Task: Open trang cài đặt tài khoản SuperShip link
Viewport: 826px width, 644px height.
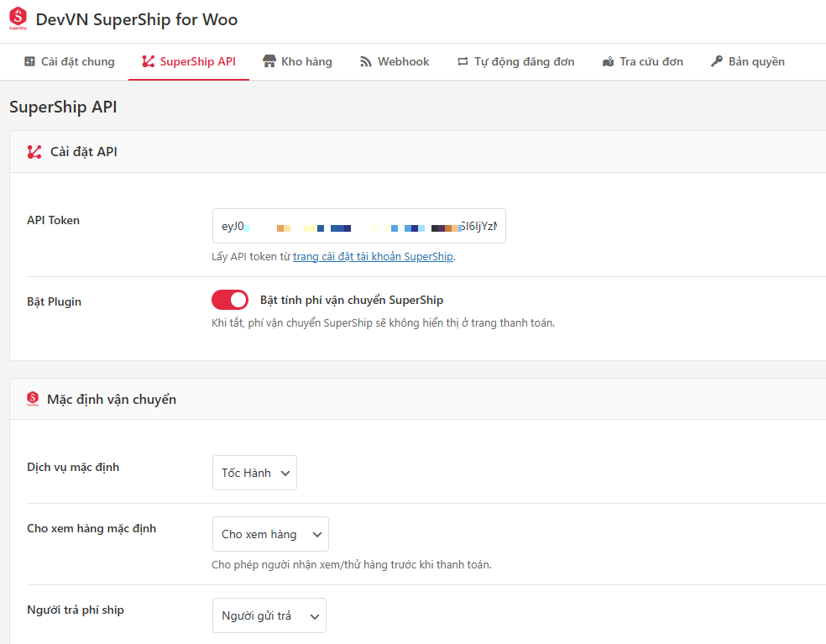Action: (x=373, y=257)
